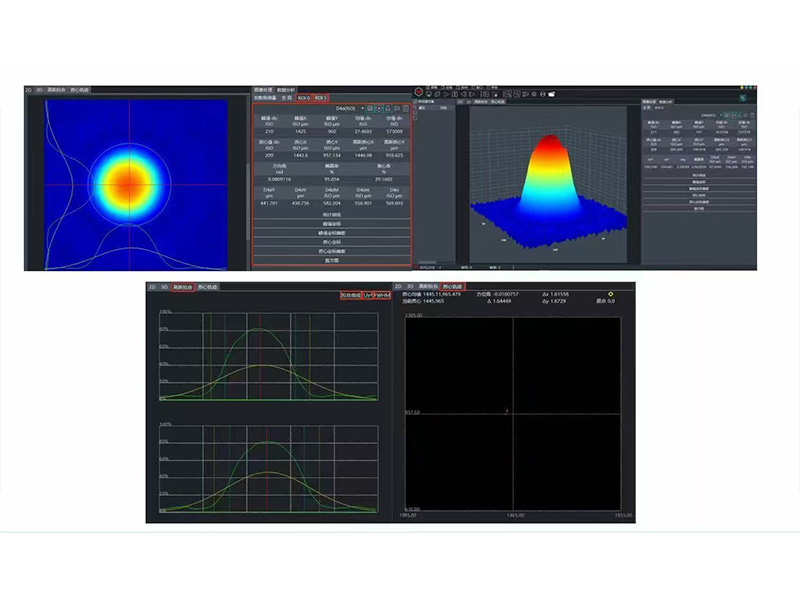Click the white camera snapshot toolbar icon
Screen dimensions: 800x600
550,93
